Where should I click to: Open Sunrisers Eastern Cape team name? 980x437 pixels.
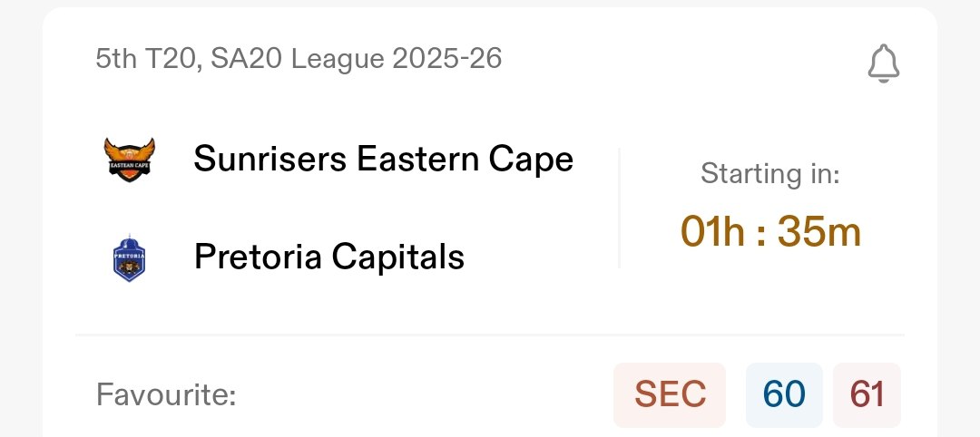(383, 160)
